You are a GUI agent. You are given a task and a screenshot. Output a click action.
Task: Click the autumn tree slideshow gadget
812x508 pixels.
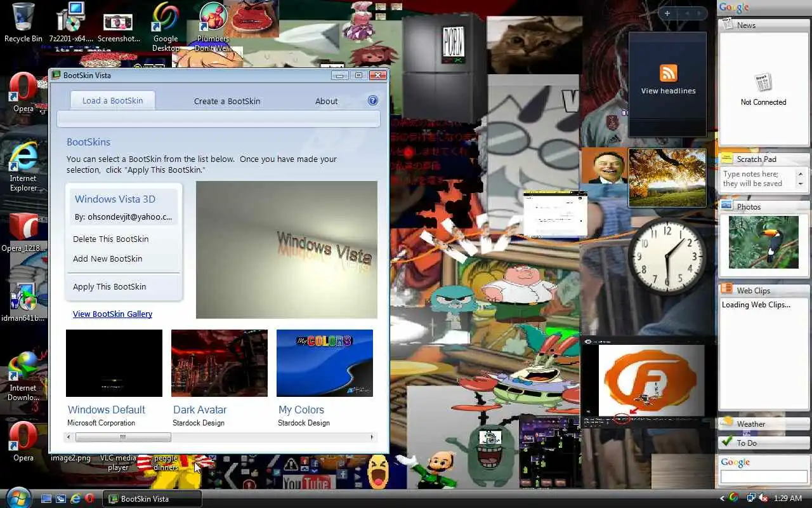667,178
